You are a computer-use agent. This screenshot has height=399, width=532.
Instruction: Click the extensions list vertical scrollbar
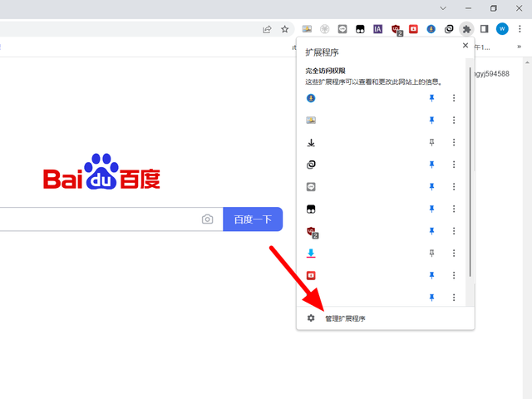click(470, 172)
